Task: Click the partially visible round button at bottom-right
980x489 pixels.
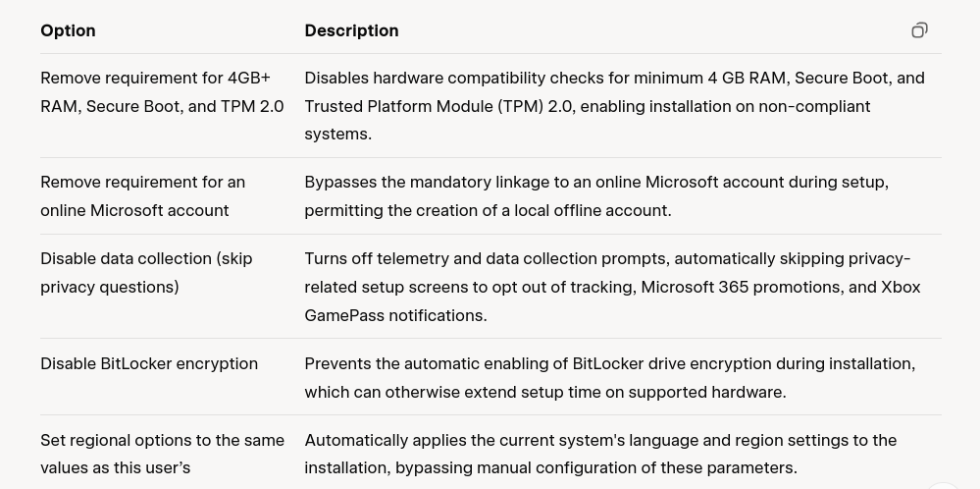Action: (943, 485)
